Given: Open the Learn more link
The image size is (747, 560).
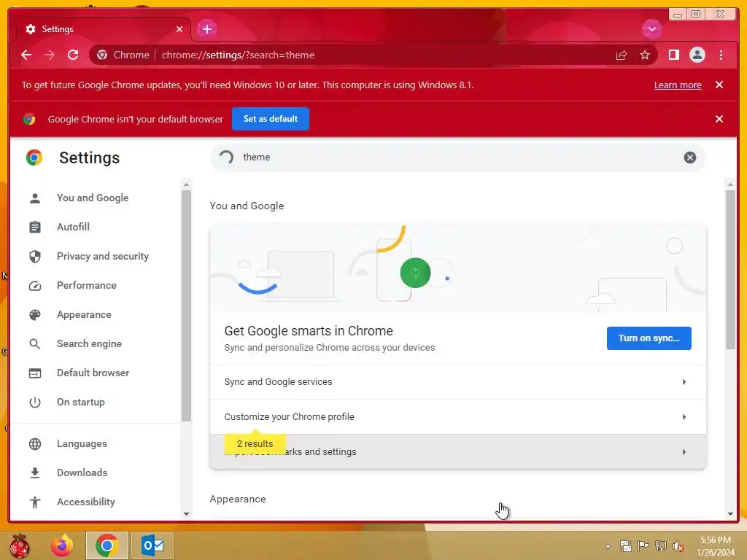Looking at the screenshot, I should click(x=678, y=85).
